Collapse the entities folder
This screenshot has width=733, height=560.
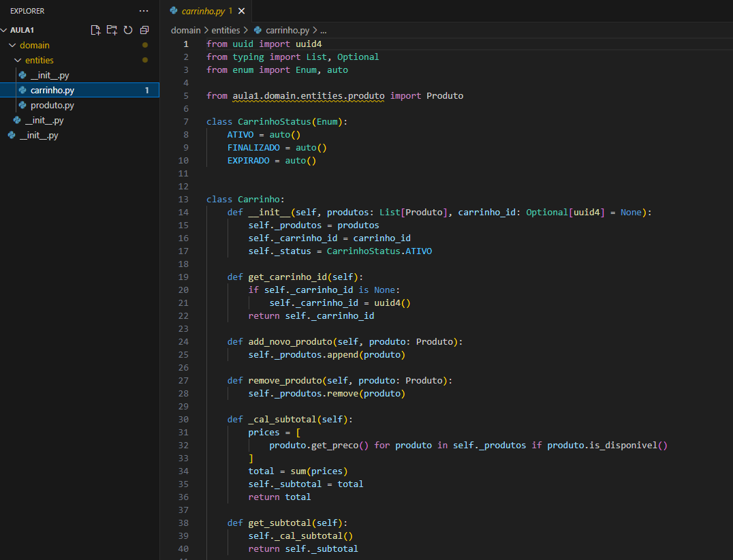[x=18, y=60]
